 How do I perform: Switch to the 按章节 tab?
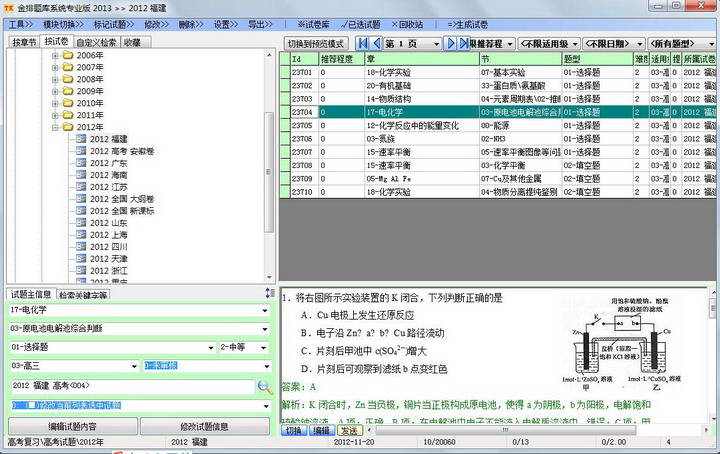pos(24,42)
